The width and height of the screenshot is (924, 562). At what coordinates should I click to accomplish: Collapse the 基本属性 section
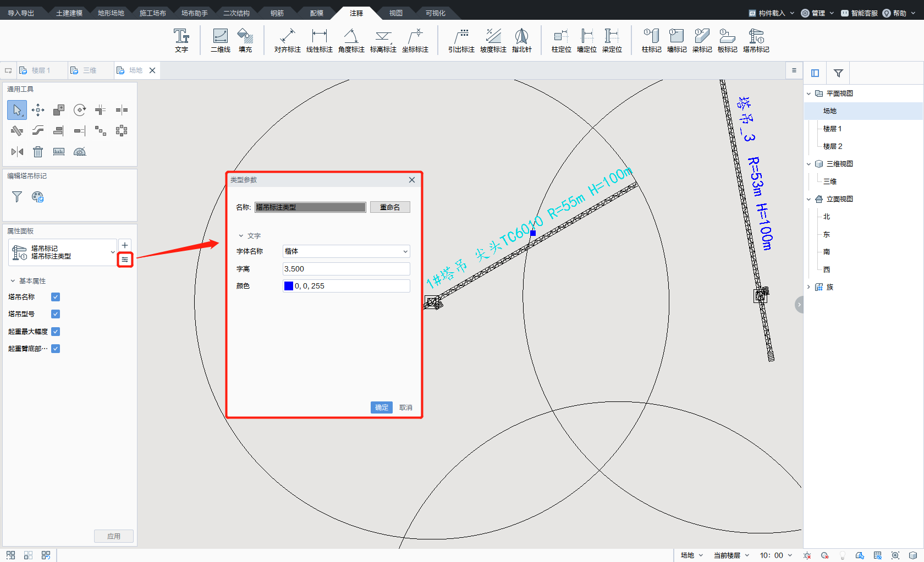pyautogui.click(x=13, y=281)
